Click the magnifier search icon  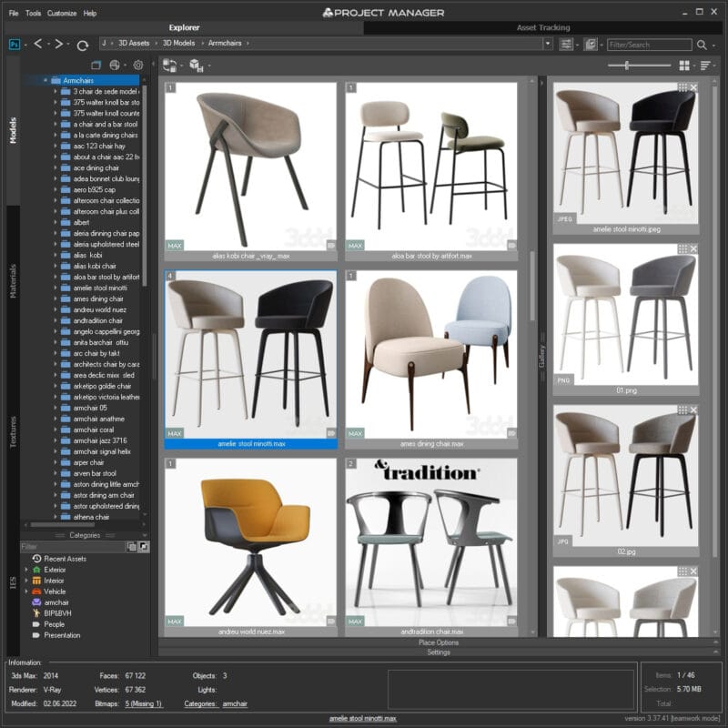pyautogui.click(x=702, y=45)
